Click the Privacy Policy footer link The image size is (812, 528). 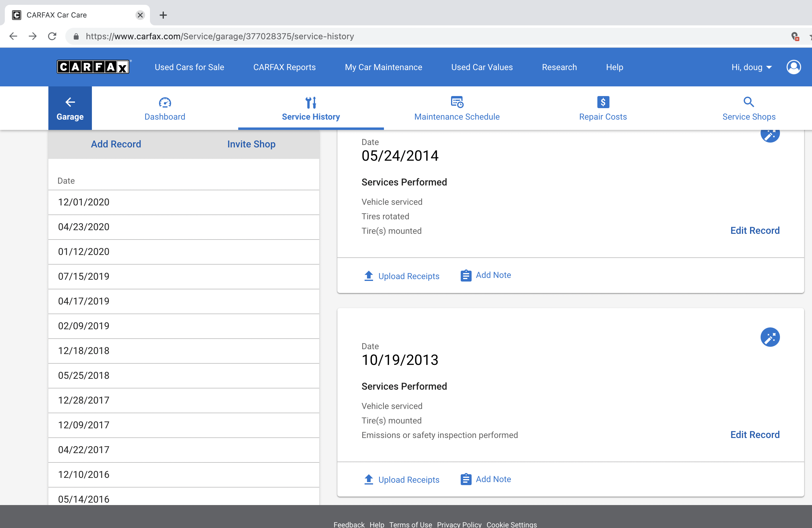pos(459,524)
